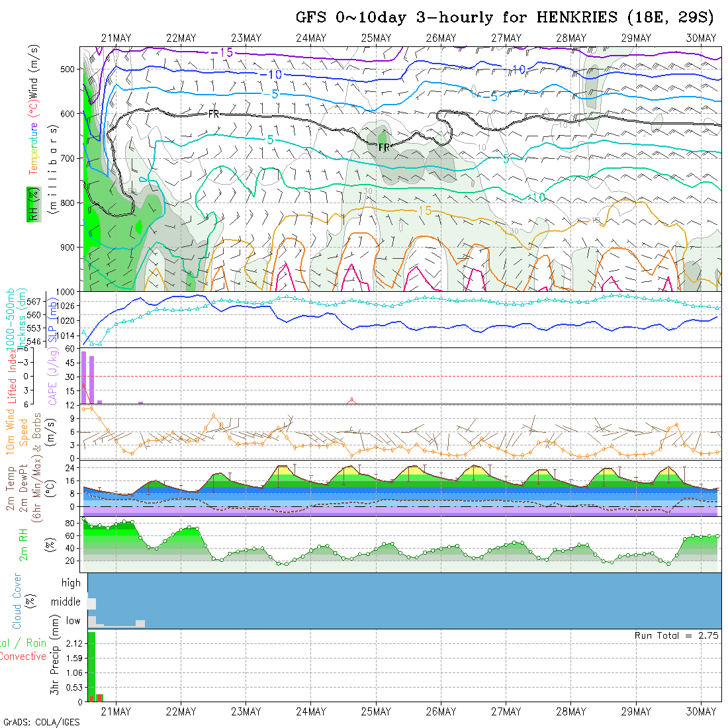Click the tallest green rain bar
This screenshot has width=728, height=728.
click(x=91, y=666)
